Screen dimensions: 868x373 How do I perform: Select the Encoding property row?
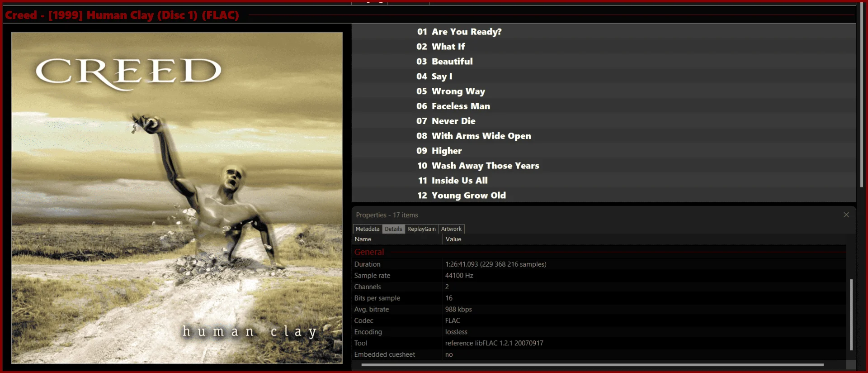(599, 332)
